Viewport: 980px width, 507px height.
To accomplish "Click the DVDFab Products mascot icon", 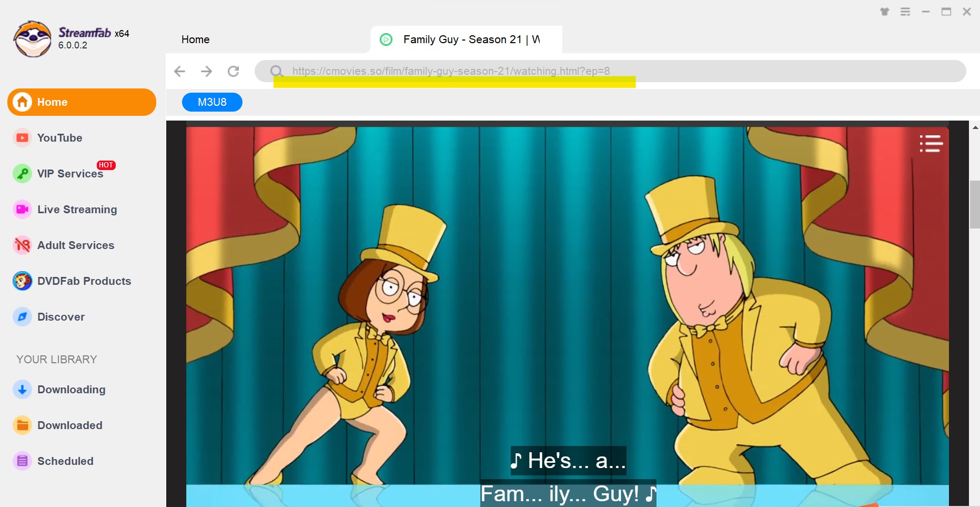I will click(22, 281).
